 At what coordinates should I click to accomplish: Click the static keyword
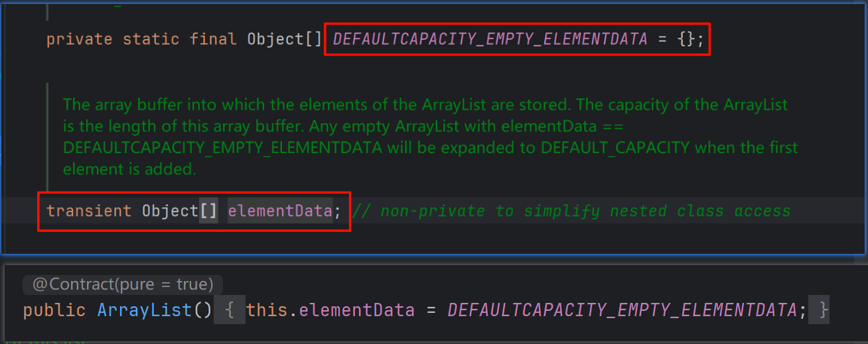[x=151, y=39]
